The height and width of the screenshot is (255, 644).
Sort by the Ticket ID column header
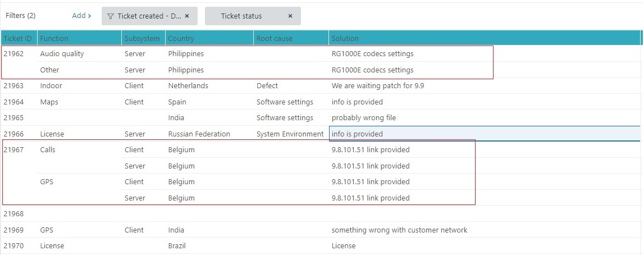tap(18, 38)
